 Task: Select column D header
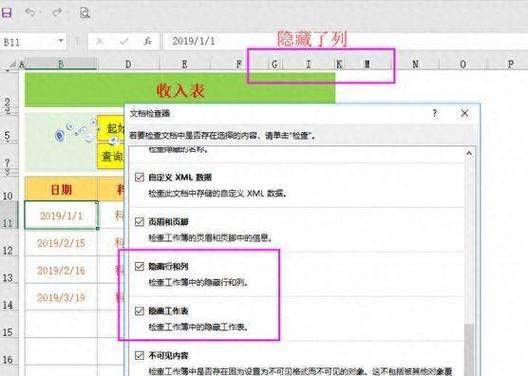[x=128, y=64]
